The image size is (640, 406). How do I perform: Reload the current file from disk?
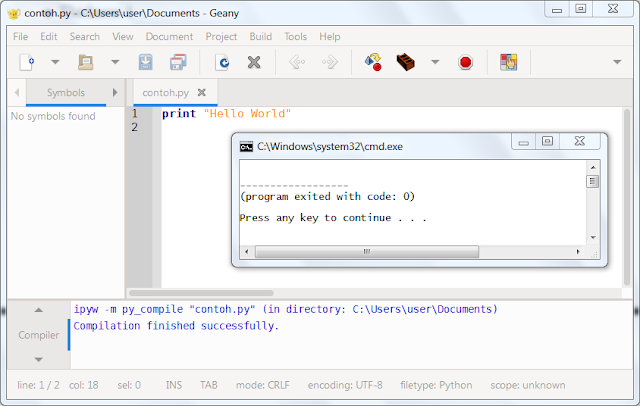point(222,62)
